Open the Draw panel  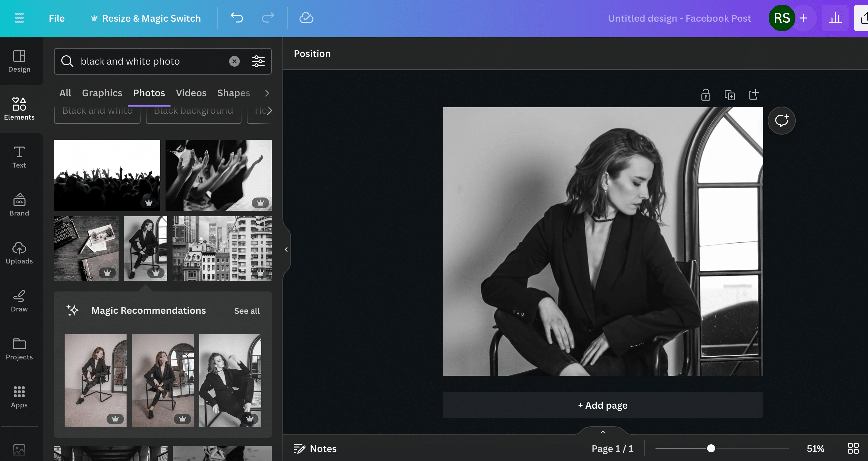pos(19,301)
